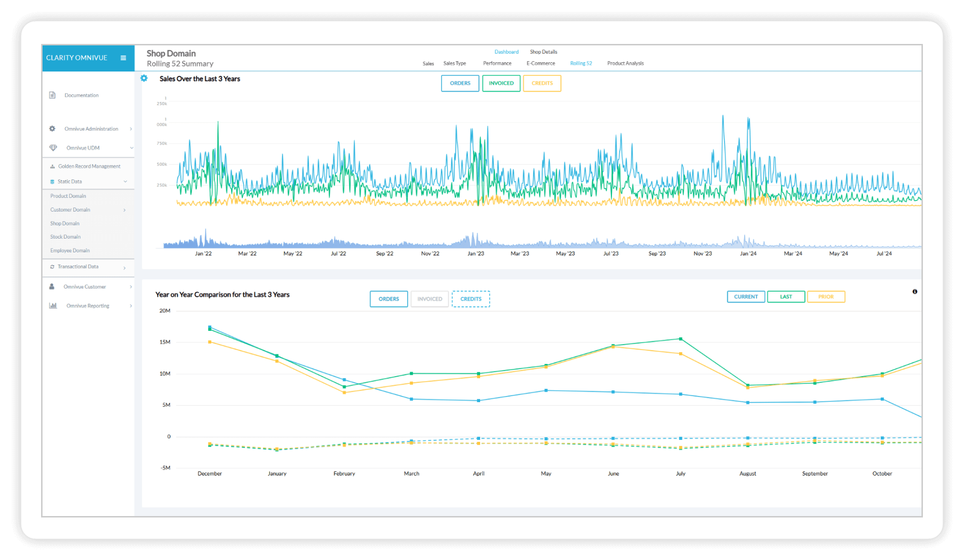Enable the greyed INVOICED series toggle

coord(430,299)
